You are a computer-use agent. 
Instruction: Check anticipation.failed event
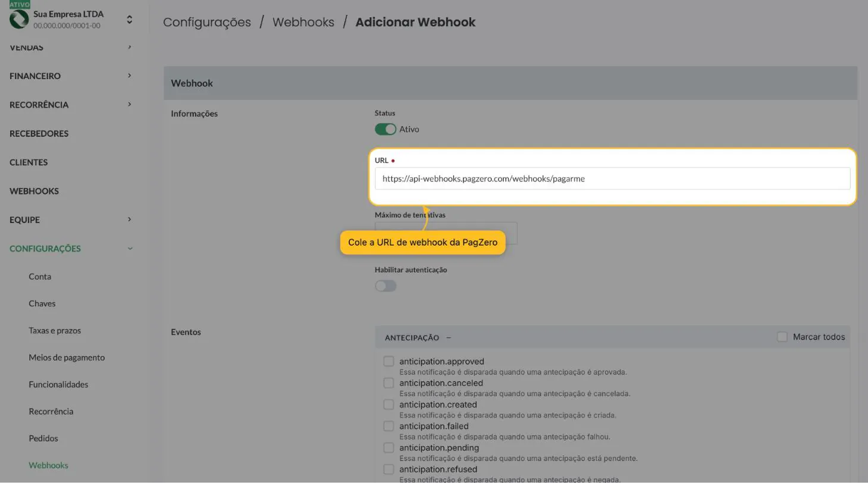point(388,426)
